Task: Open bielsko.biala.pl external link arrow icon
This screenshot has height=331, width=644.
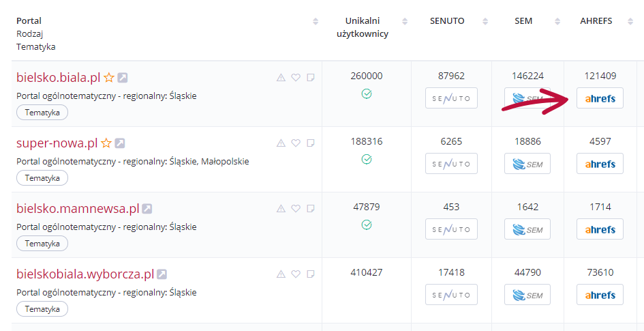Action: [123, 77]
